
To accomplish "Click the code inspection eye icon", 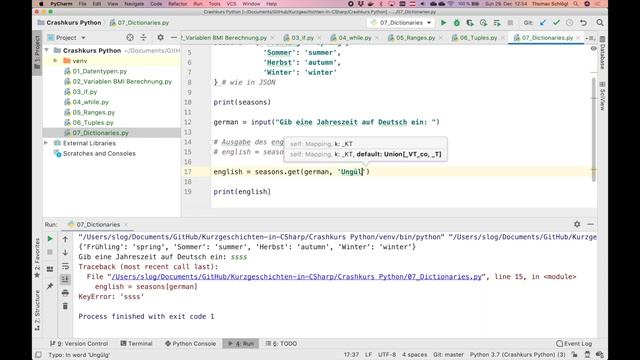I will (593, 49).
